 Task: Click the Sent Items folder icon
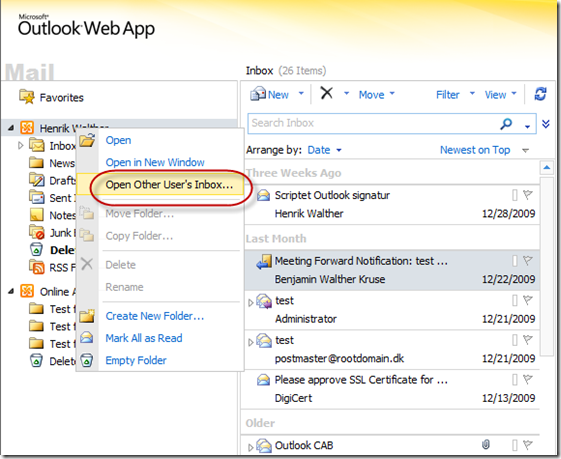pyautogui.click(x=36, y=197)
